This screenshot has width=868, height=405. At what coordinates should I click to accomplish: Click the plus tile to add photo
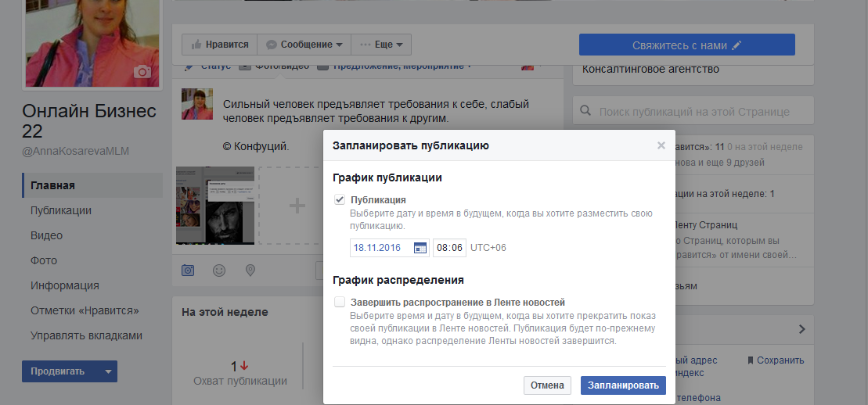click(x=296, y=206)
